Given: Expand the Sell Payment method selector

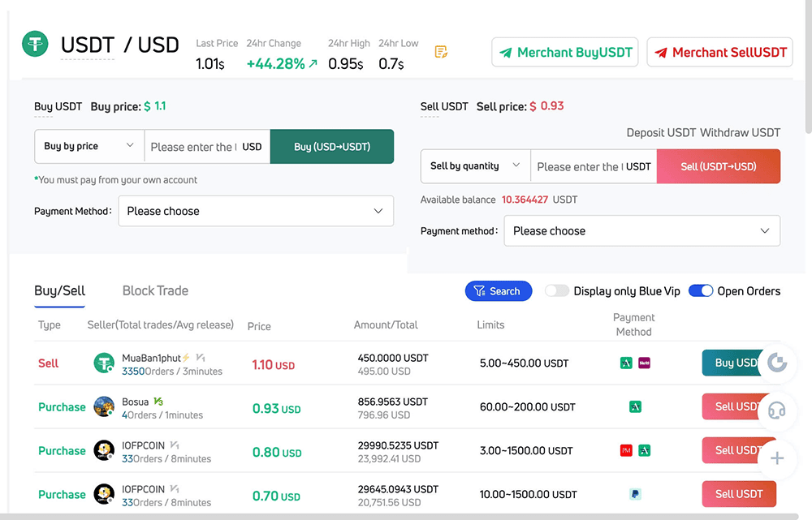Looking at the screenshot, I should coord(642,230).
